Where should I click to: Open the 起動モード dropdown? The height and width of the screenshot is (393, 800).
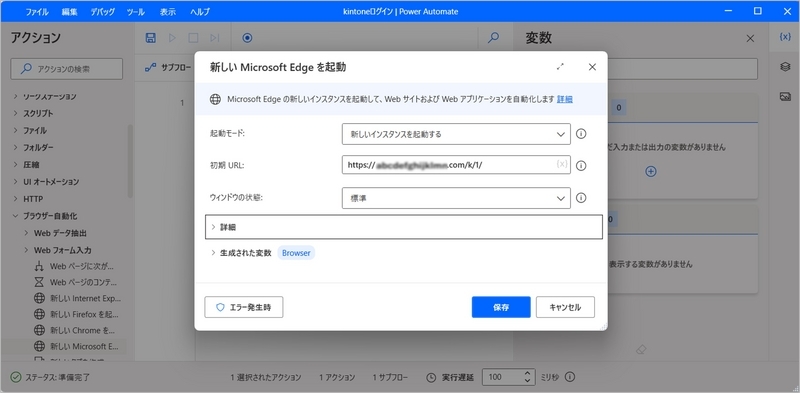coord(456,134)
